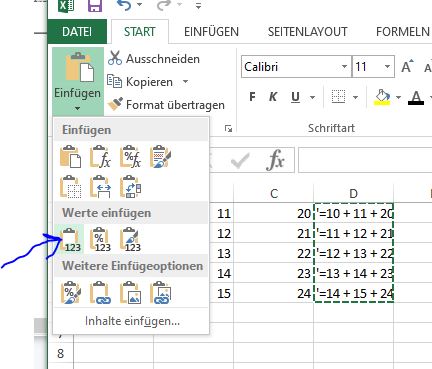Choose keep source formatting paste icon
Image resolution: width=432 pixels, height=369 pixels.
click(160, 156)
